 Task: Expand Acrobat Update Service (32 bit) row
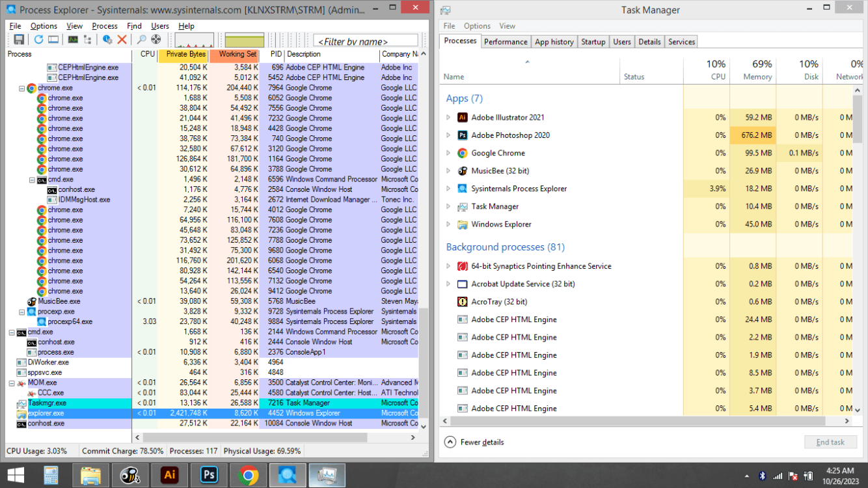448,284
